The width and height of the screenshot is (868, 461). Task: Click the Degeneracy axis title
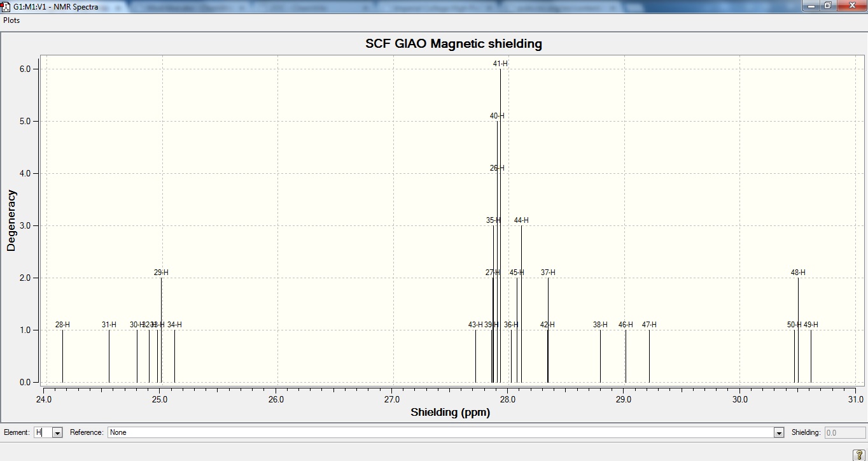click(x=11, y=220)
